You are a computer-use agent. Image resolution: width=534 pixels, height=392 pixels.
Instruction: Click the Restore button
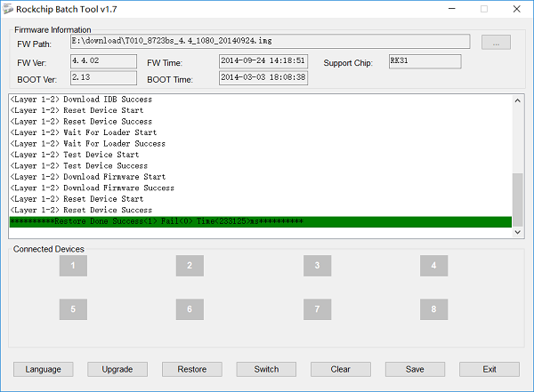(192, 369)
